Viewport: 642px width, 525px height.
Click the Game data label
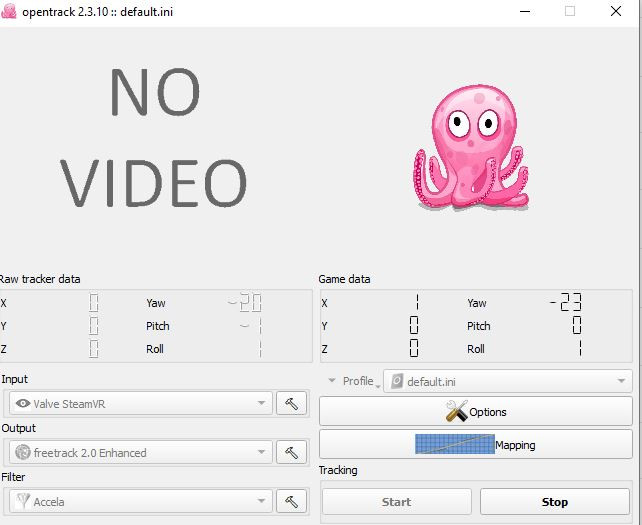coord(344,279)
